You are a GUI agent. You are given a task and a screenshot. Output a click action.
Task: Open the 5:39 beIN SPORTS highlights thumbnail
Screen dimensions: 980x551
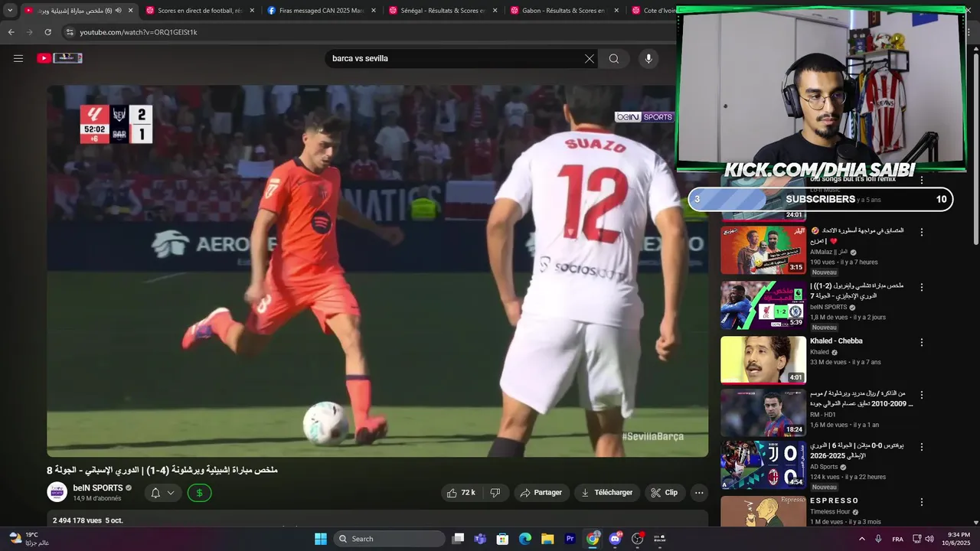[763, 305]
